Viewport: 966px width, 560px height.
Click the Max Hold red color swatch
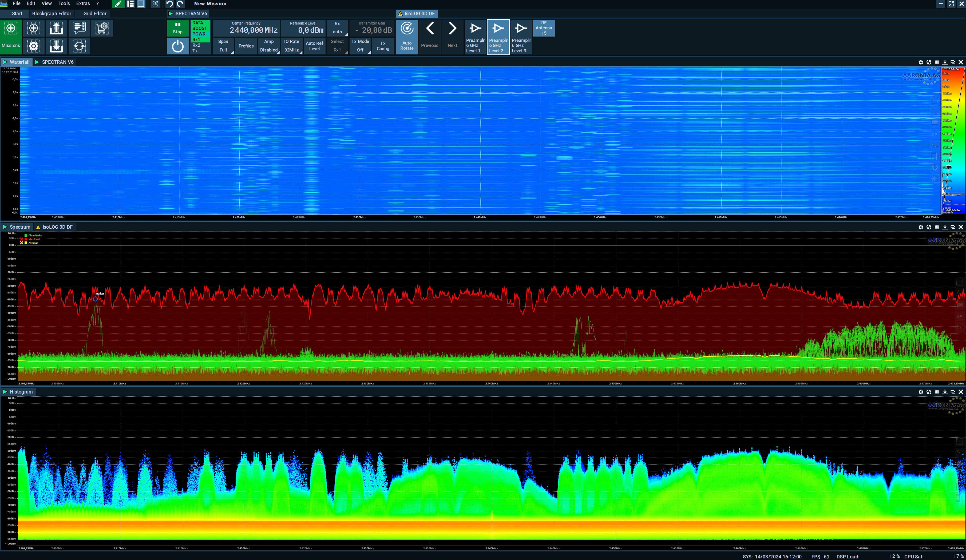pyautogui.click(x=26, y=239)
